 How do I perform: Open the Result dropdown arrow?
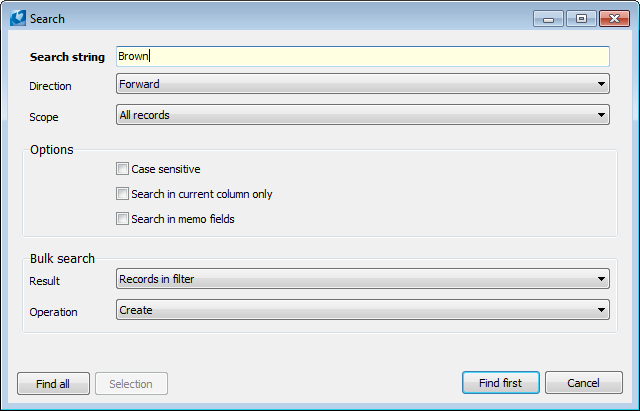click(601, 279)
